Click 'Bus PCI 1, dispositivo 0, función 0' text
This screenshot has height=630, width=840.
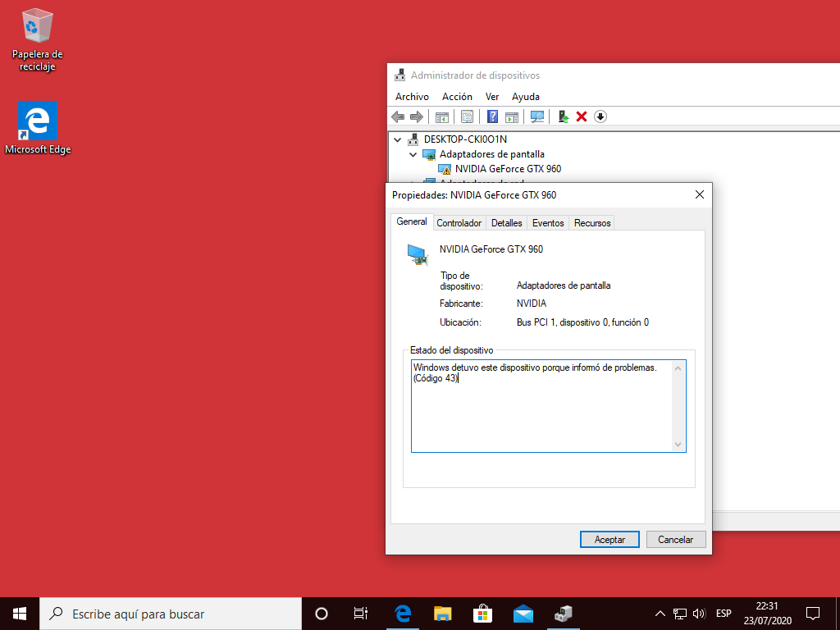click(x=582, y=322)
